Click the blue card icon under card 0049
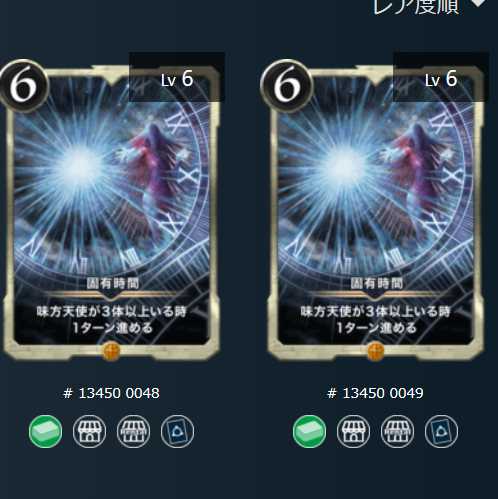 pos(441,431)
